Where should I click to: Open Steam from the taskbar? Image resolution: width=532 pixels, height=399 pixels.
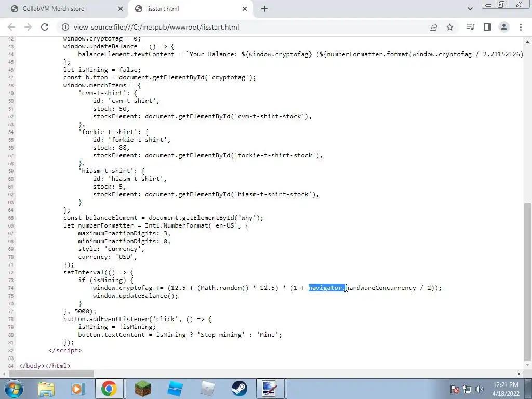239,389
